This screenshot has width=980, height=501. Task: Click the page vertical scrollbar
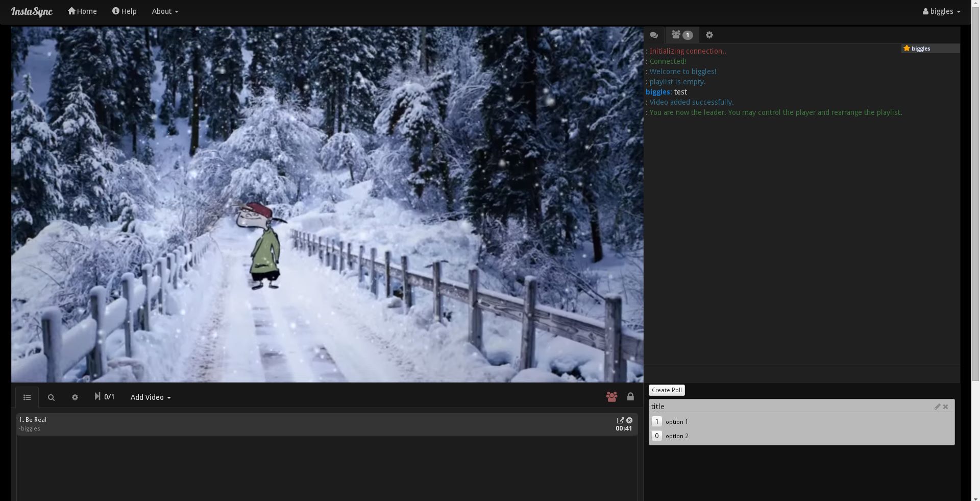975,204
